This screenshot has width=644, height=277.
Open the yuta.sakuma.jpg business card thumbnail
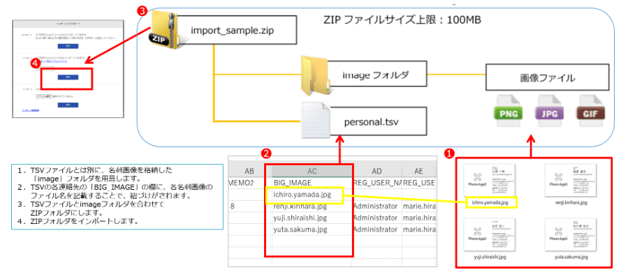(570, 234)
